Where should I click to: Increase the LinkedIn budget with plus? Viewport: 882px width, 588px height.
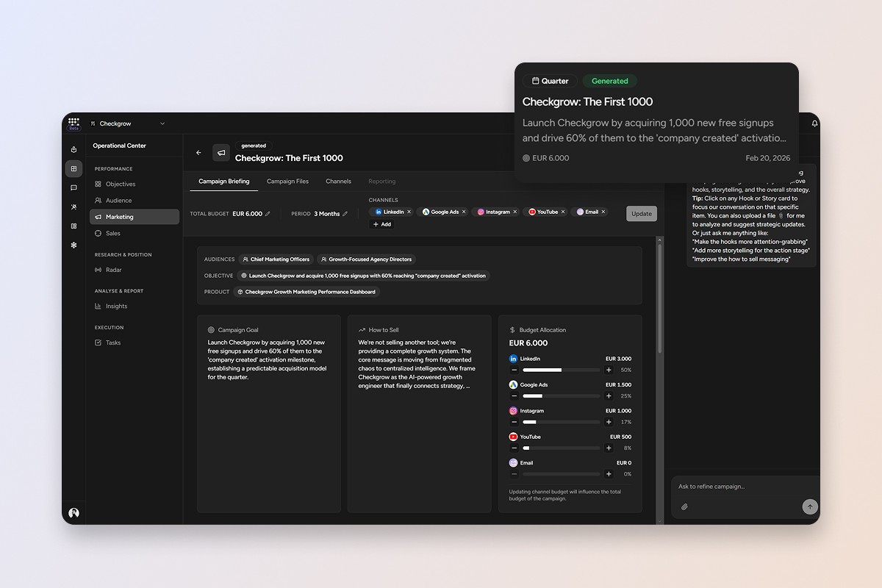[609, 370]
